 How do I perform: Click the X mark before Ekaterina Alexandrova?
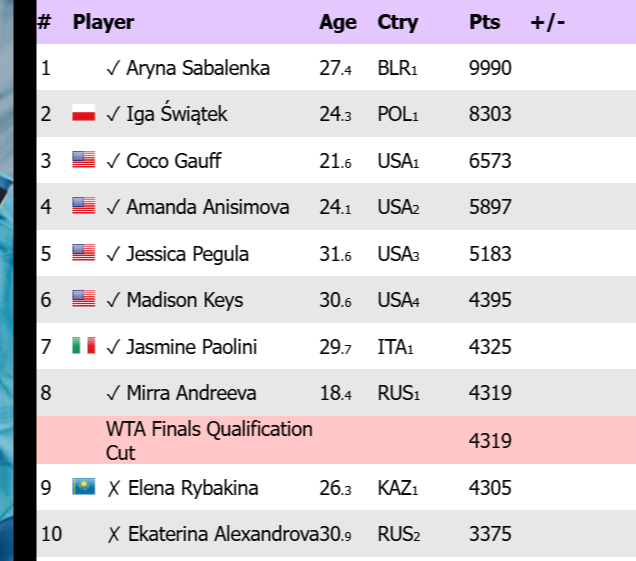tap(113, 534)
